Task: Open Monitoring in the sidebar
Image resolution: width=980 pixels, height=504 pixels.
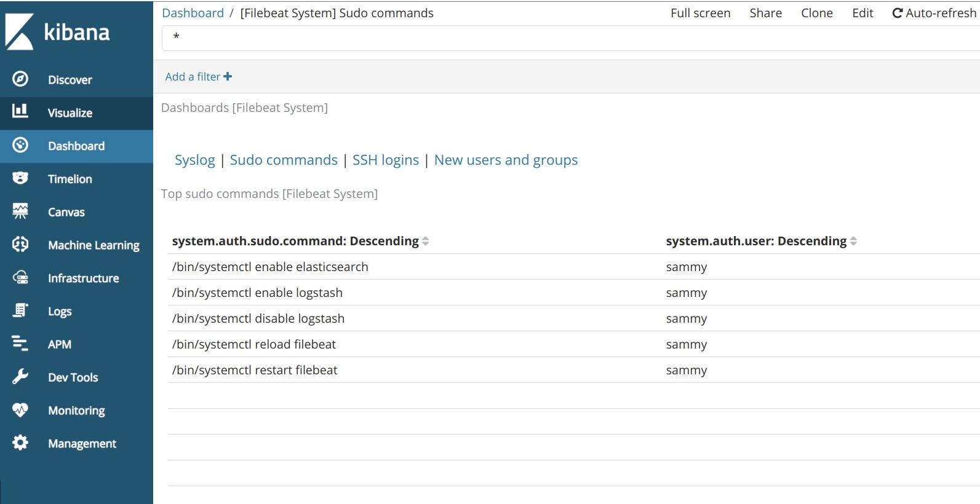Action: coord(76,411)
